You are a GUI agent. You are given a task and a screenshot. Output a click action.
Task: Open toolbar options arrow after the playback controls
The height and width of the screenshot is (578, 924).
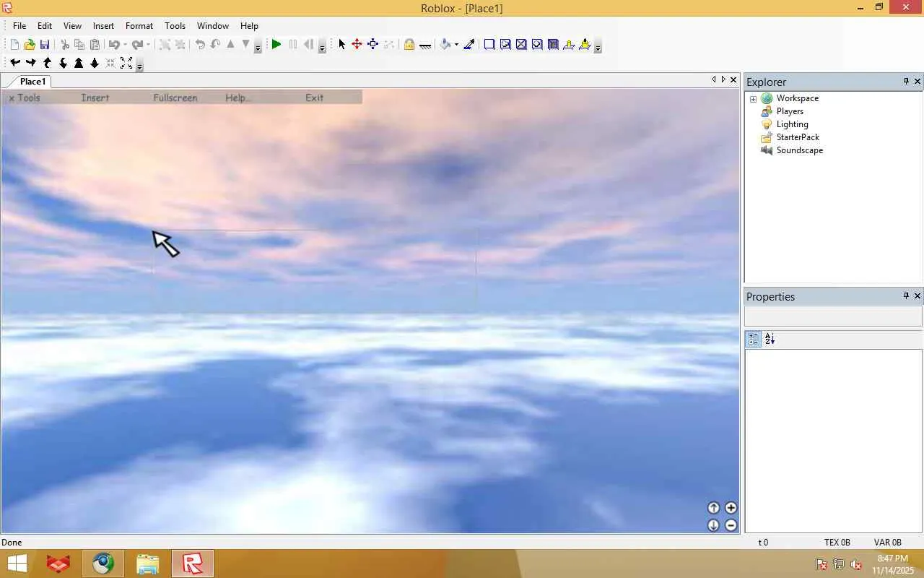[x=322, y=46]
